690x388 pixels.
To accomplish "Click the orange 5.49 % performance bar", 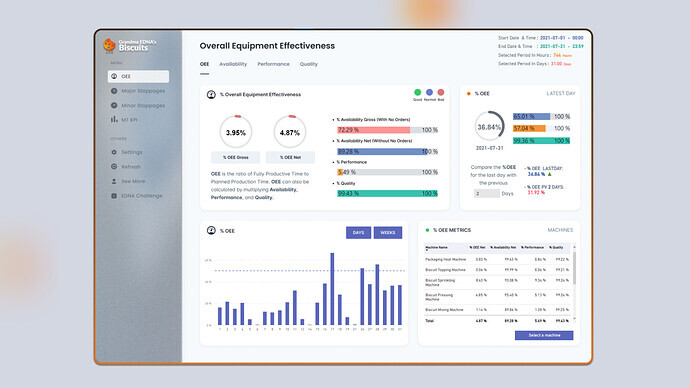I will pyautogui.click(x=340, y=172).
